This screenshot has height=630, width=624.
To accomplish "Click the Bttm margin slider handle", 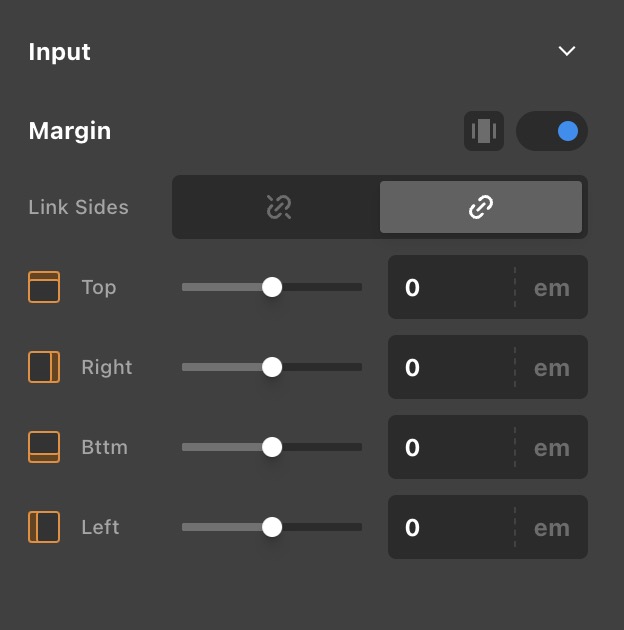I will tap(272, 447).
